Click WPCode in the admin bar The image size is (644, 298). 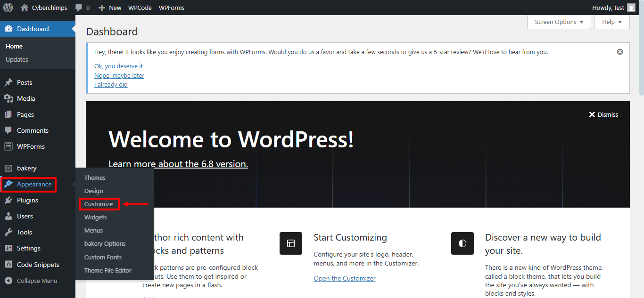pos(140,8)
